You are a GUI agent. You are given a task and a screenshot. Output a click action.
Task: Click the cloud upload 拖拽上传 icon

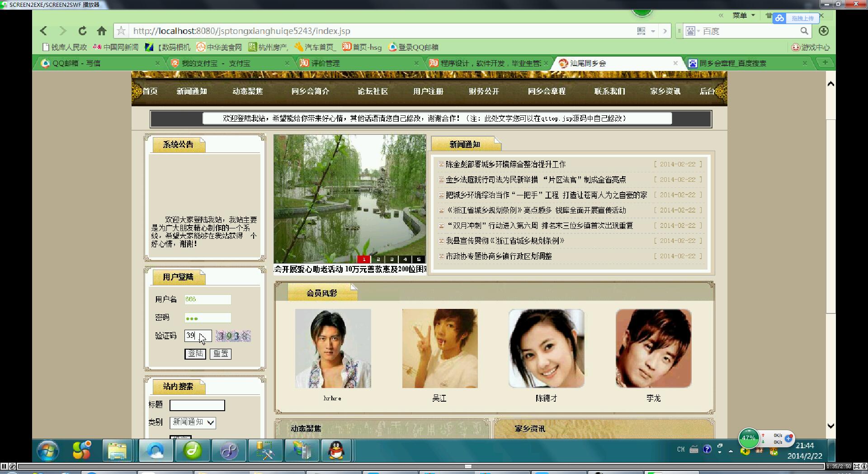[779, 18]
